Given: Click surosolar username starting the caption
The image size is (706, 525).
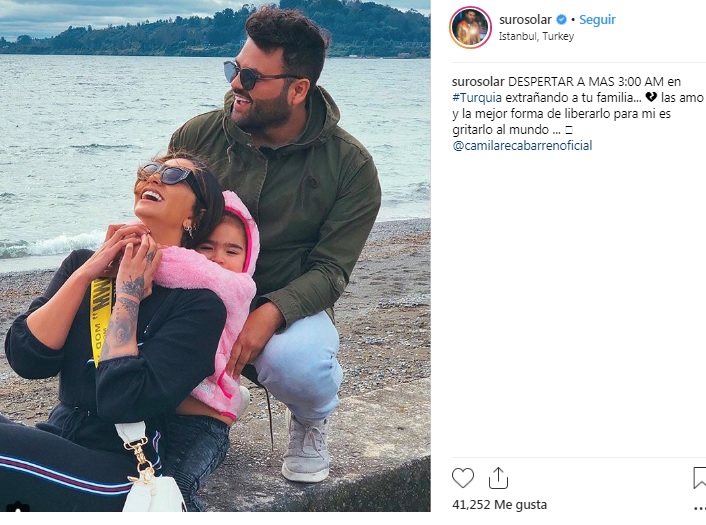Looking at the screenshot, I should click(478, 81).
